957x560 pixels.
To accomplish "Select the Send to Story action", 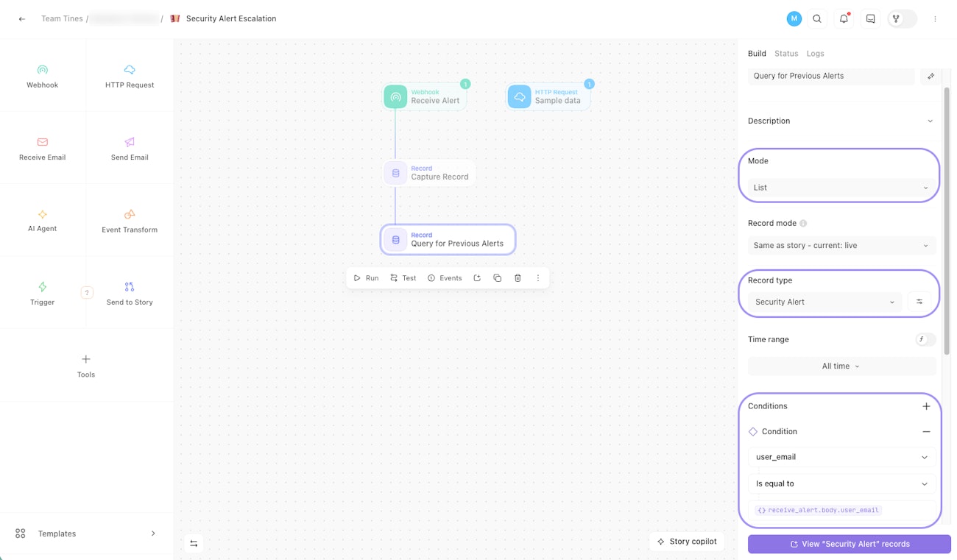I will pyautogui.click(x=130, y=293).
